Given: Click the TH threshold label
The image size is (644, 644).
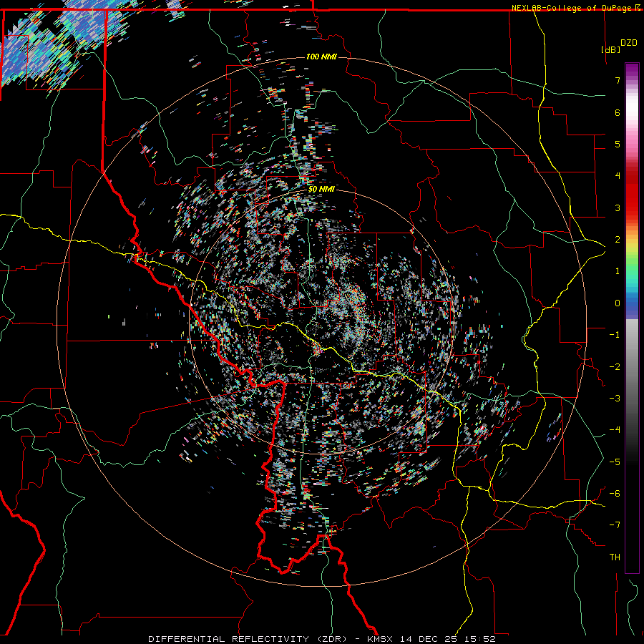Looking at the screenshot, I should [x=615, y=557].
